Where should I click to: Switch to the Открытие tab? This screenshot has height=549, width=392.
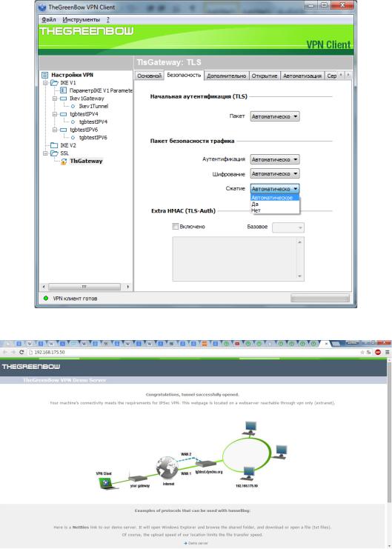(265, 76)
